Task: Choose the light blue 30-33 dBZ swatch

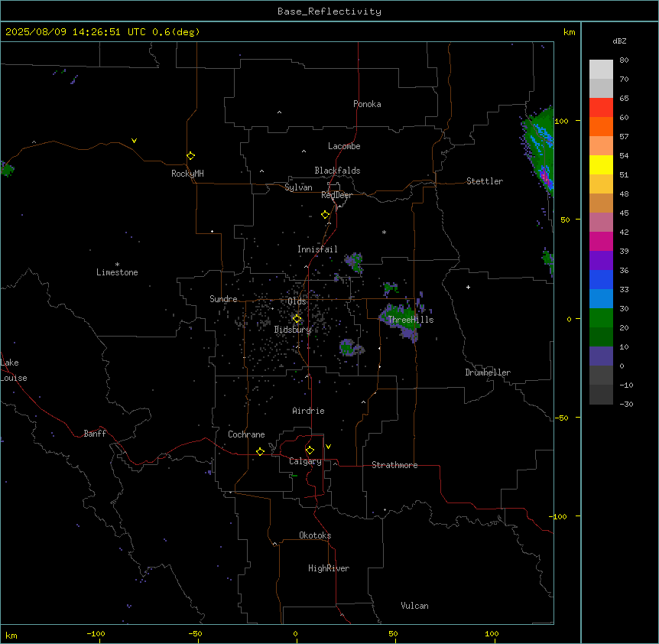Action: (x=601, y=298)
